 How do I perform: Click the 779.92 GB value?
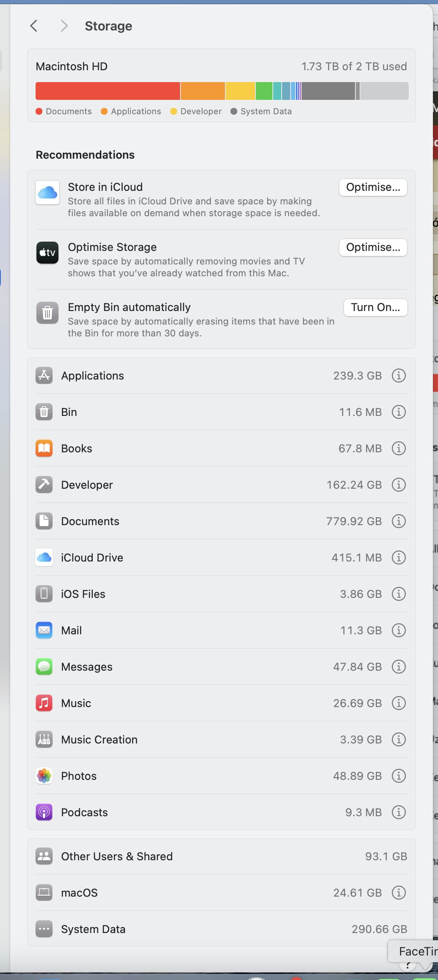click(354, 521)
